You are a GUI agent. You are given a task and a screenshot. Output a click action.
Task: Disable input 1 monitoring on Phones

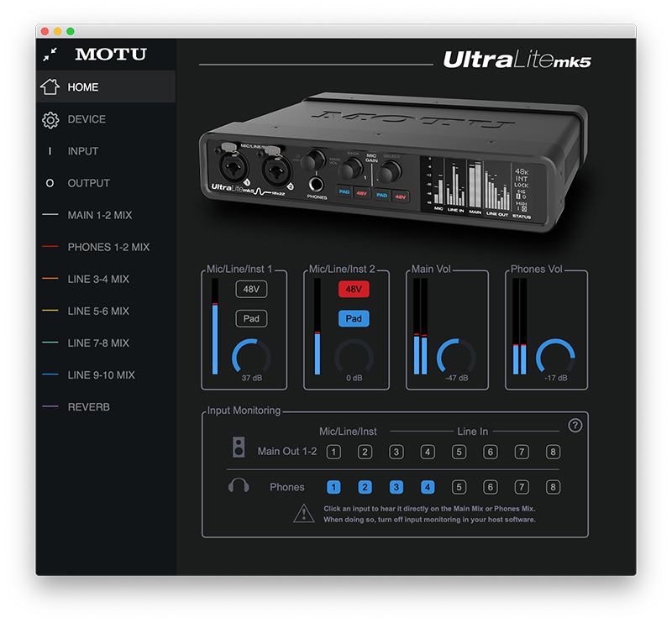click(333, 487)
